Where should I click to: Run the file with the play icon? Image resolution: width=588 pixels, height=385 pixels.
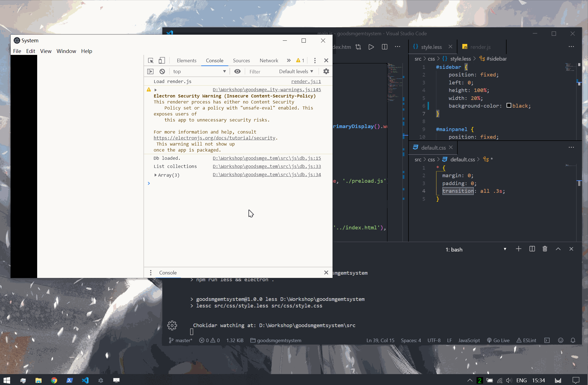coord(371,47)
